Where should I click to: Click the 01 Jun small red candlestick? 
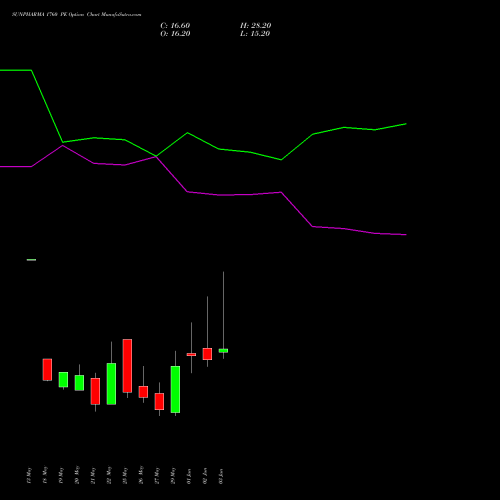point(191,355)
